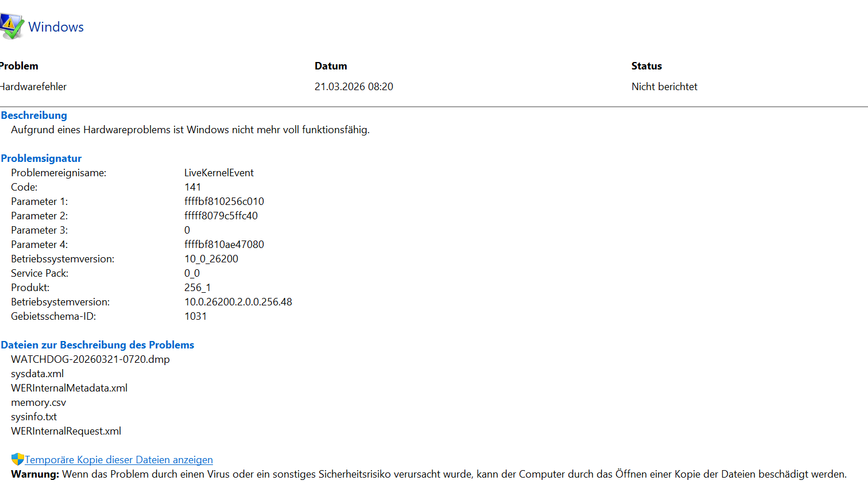
Task: Click the 'Problemsignatur' section heading
Action: point(41,158)
